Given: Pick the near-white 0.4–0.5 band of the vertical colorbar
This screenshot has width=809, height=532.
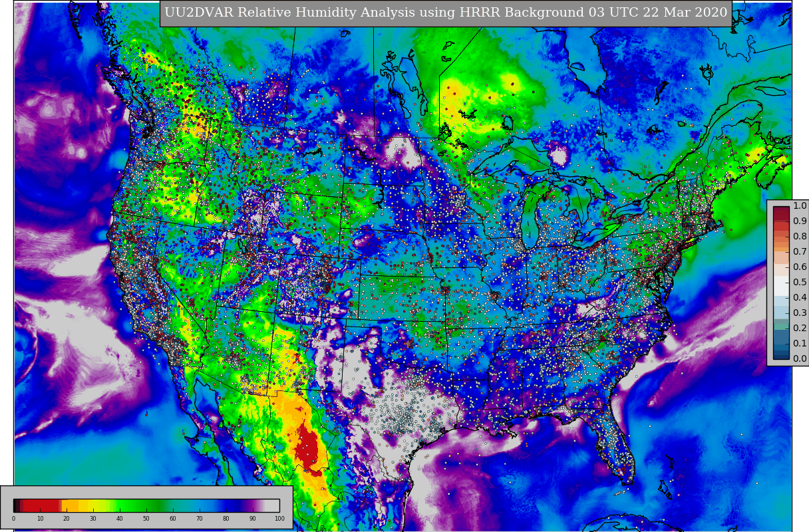Looking at the screenshot, I should [x=781, y=286].
